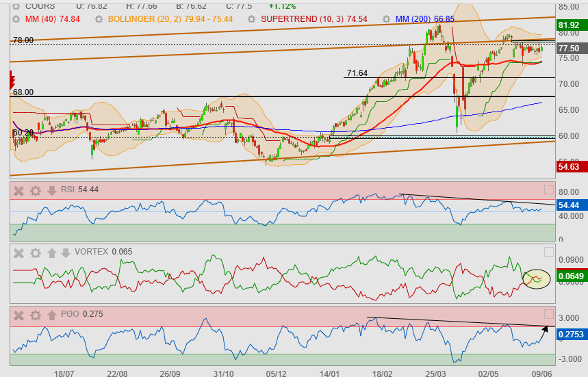
Task: Move the RSI panel down
Action: (52, 191)
